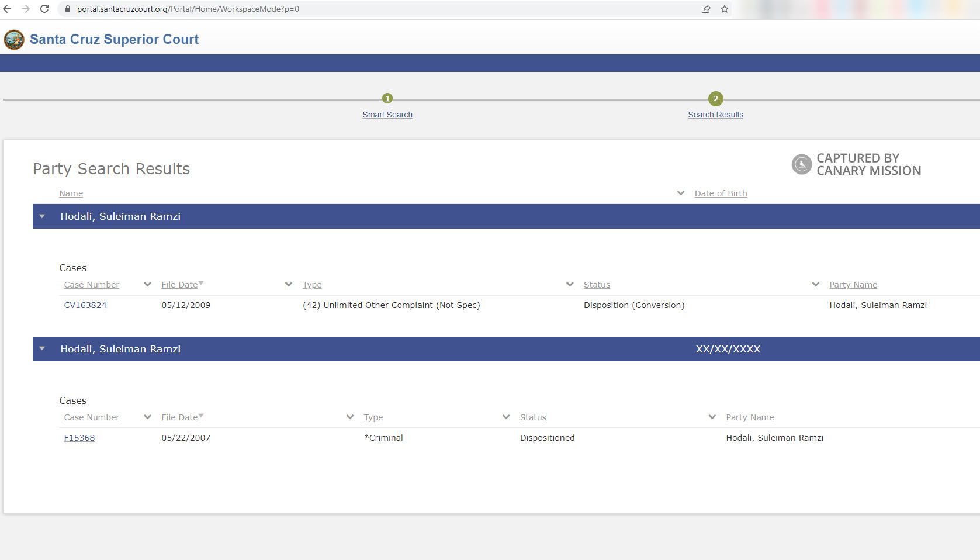The height and width of the screenshot is (560, 980).
Task: Open Case Number column dropdown in first table
Action: (147, 285)
